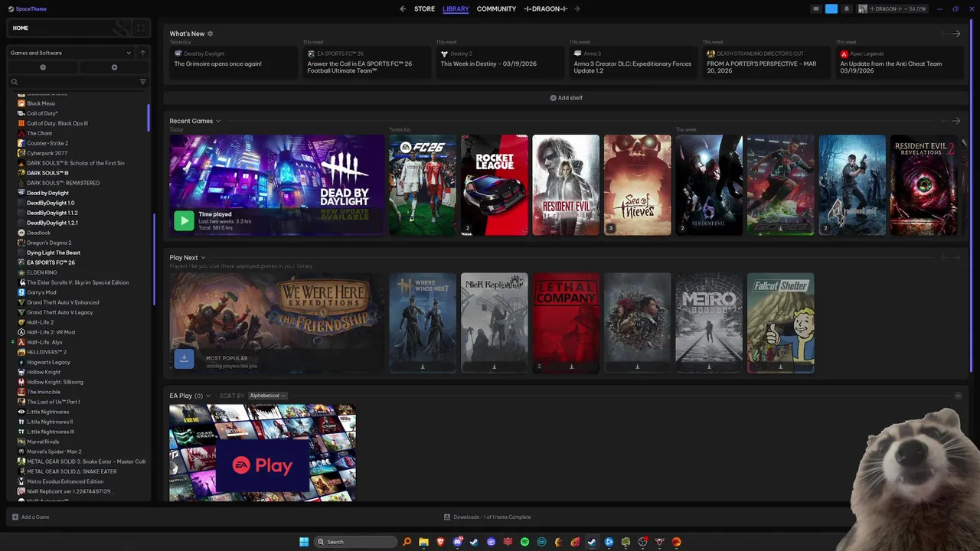Play Dead by Daylight green button
The image size is (980, 551).
[184, 220]
